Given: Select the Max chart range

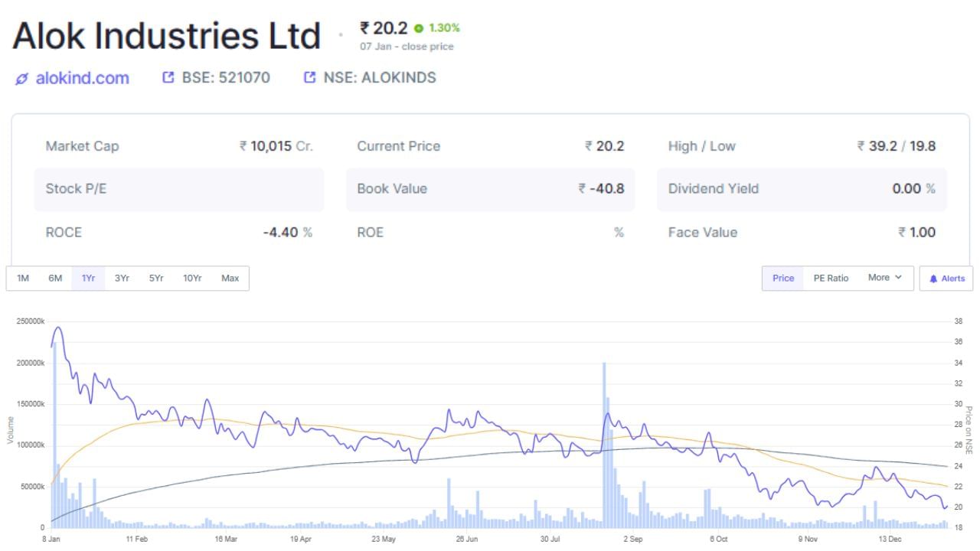Looking at the screenshot, I should pyautogui.click(x=230, y=279).
